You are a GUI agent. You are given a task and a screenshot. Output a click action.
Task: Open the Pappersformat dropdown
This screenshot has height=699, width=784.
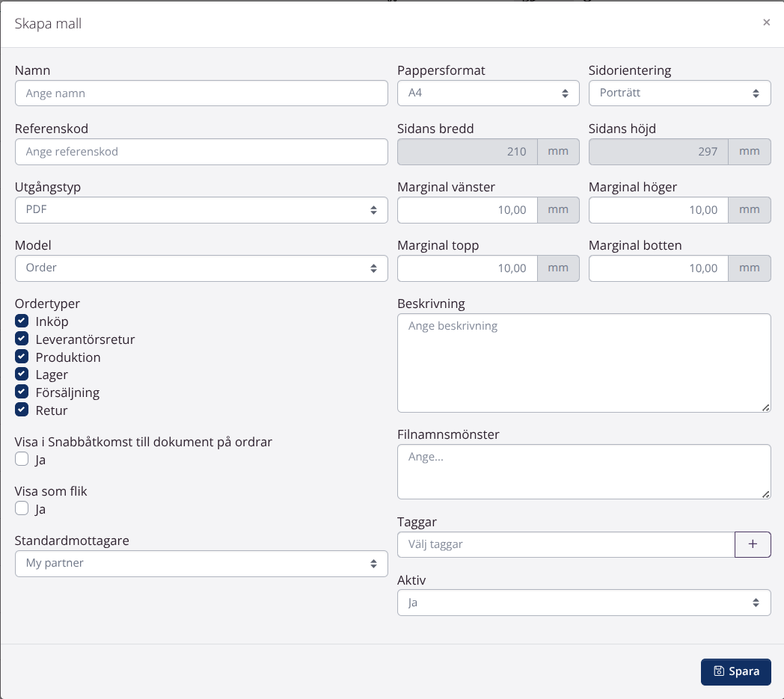pos(488,93)
